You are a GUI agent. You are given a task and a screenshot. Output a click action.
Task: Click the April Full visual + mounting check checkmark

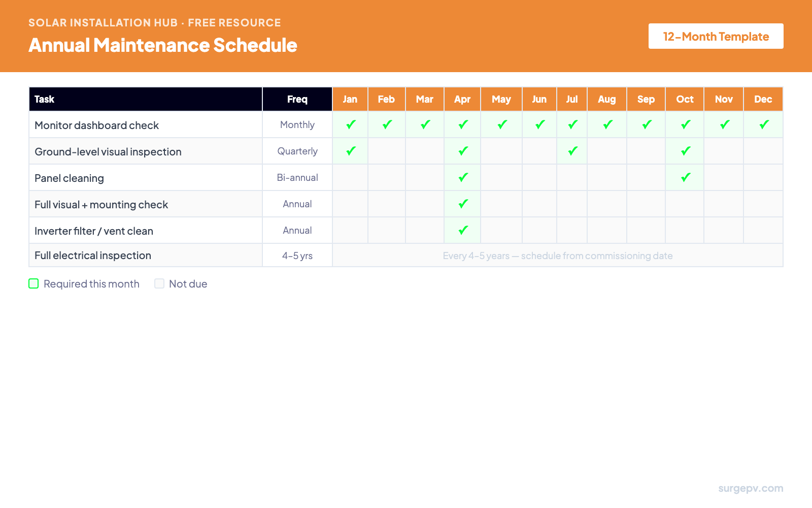pos(462,204)
